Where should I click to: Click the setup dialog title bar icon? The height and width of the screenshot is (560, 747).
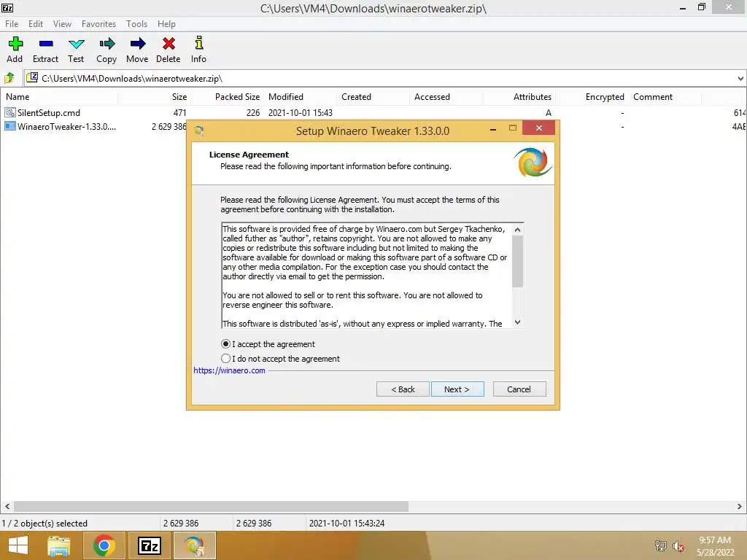click(x=200, y=131)
